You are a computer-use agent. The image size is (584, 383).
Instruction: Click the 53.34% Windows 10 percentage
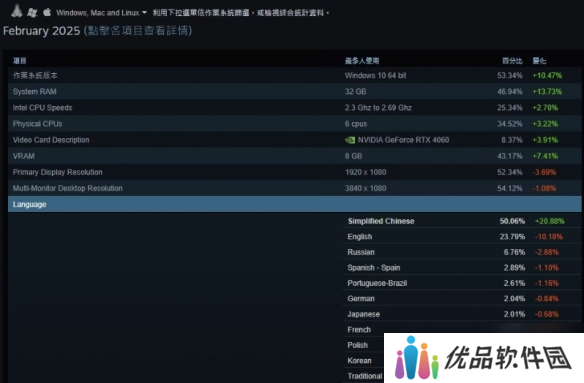tap(510, 75)
